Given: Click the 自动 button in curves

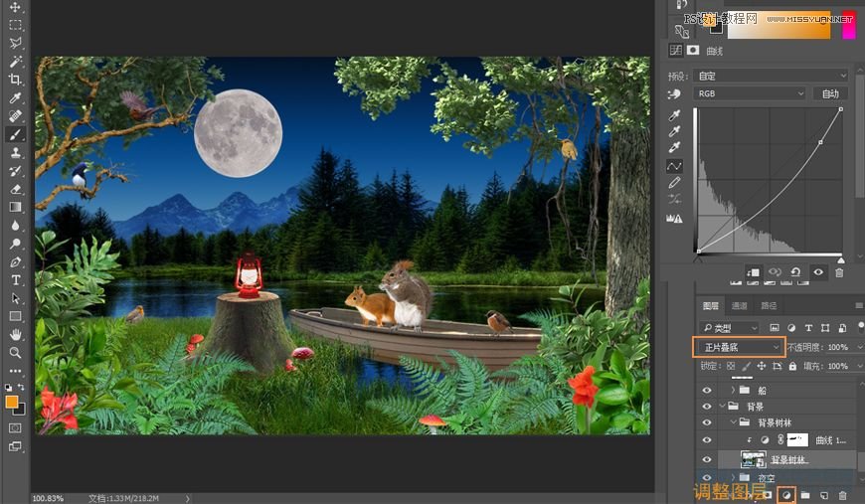Looking at the screenshot, I should click(828, 93).
